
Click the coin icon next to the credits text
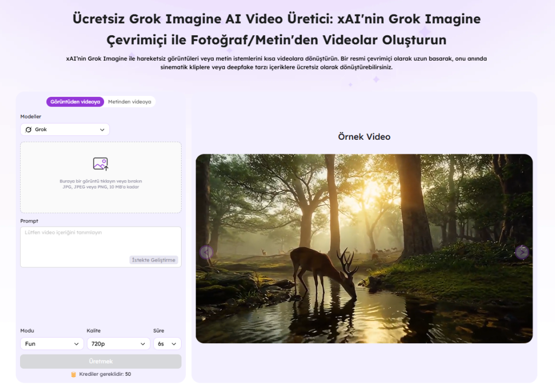click(x=72, y=374)
